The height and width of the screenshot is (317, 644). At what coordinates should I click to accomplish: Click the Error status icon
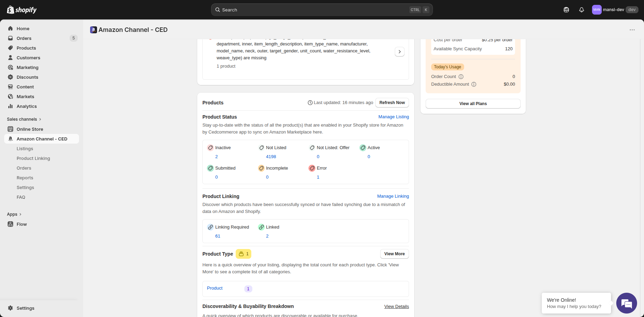click(312, 168)
